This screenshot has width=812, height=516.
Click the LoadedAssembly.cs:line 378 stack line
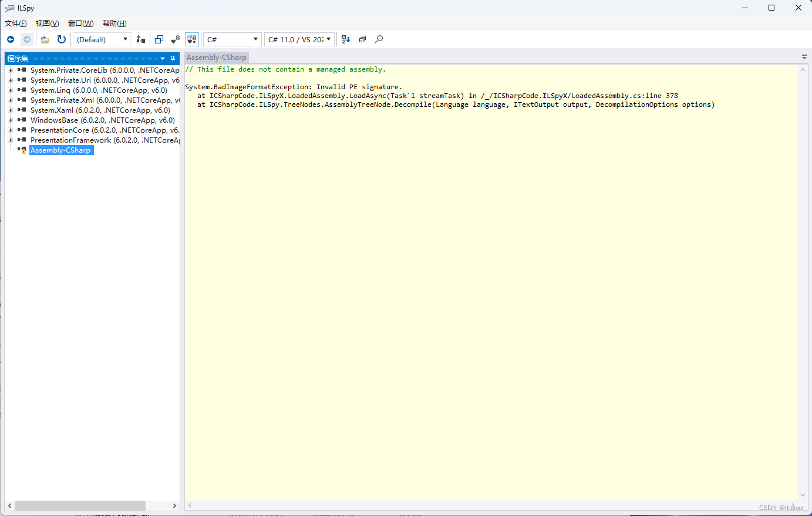[x=437, y=96]
